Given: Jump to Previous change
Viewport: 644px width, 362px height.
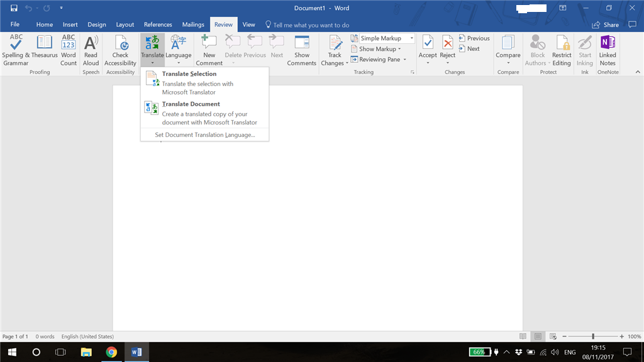Looking at the screenshot, I should click(x=474, y=38).
